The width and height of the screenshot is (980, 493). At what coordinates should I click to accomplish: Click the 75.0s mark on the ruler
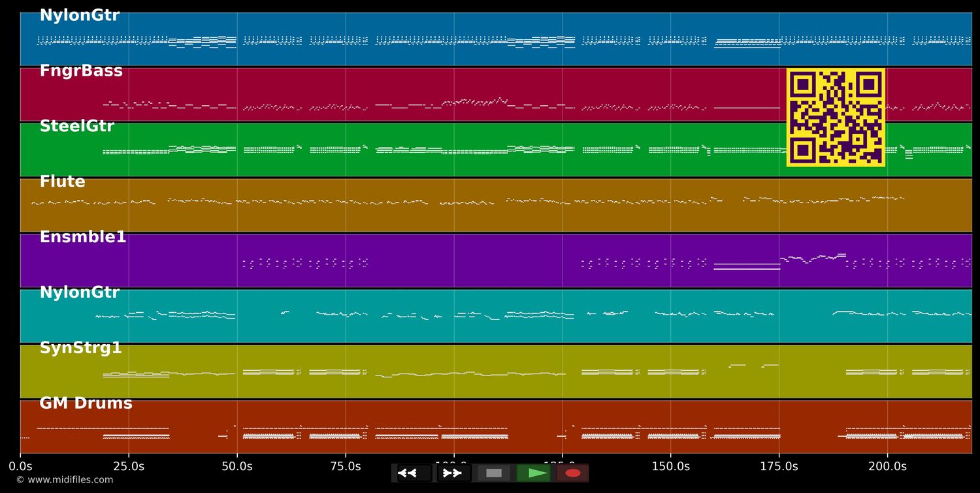(346, 466)
